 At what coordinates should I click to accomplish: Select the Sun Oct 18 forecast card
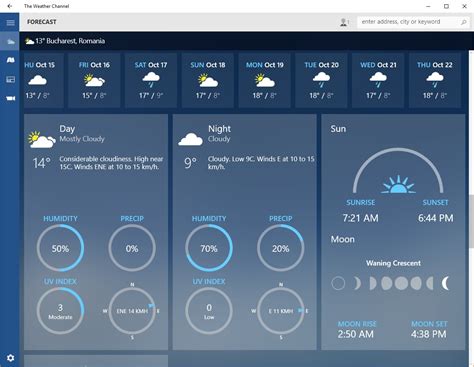point(208,80)
